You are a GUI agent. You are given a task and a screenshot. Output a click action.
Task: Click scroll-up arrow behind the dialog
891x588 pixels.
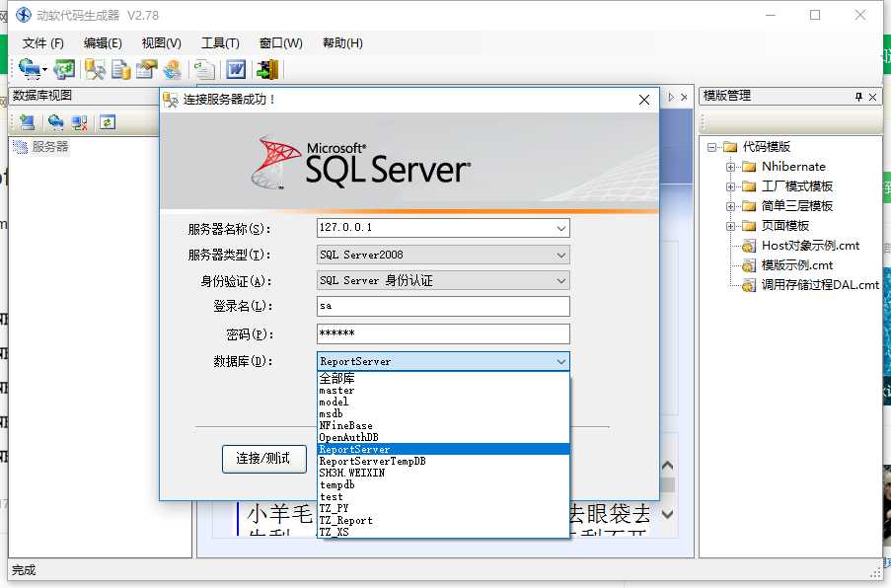tap(668, 467)
